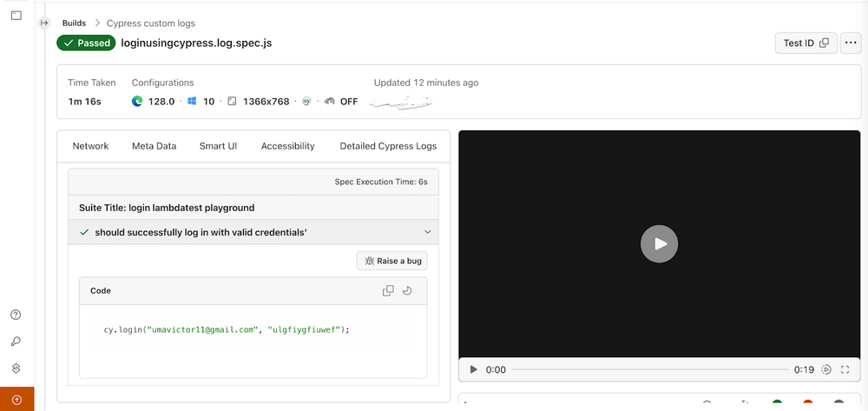The width and height of the screenshot is (868, 411).
Task: Click the Edge browser version icon
Action: 137,102
